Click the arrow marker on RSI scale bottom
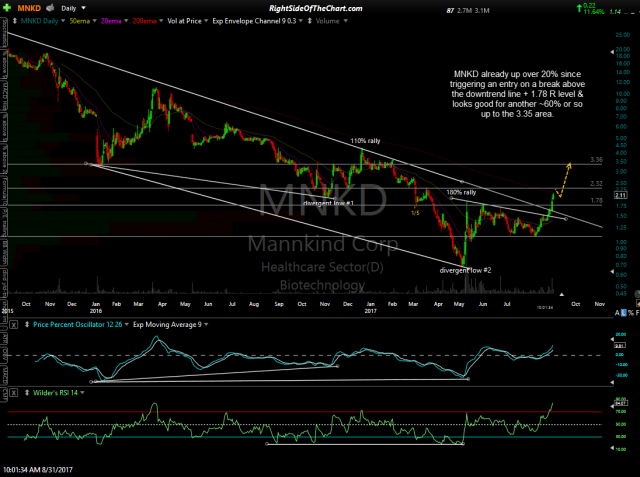The width and height of the screenshot is (640, 477). coord(612,448)
